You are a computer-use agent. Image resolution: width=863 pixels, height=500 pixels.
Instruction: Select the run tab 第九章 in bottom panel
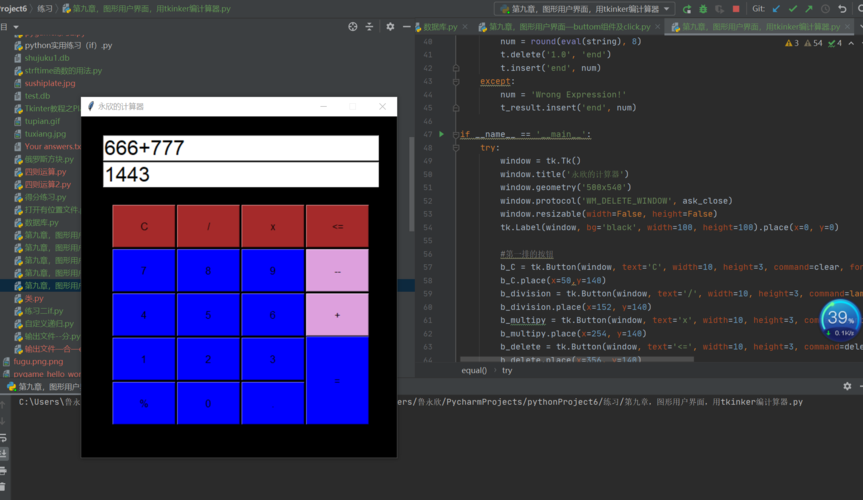pos(43,387)
